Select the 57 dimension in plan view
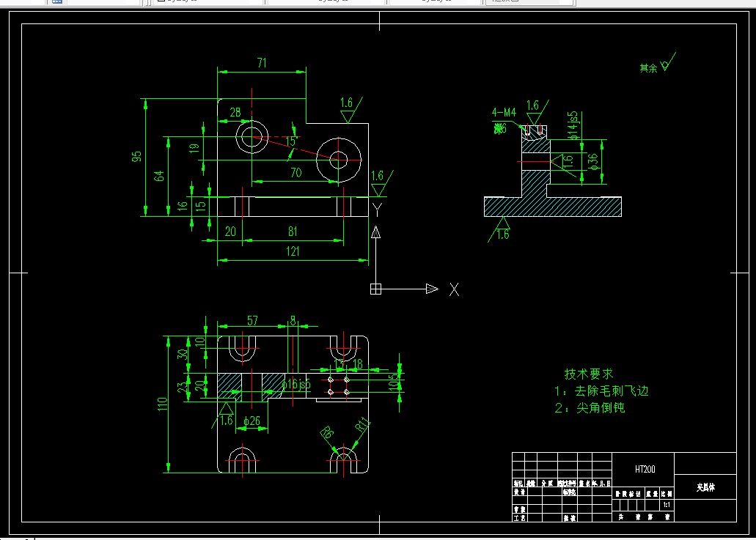The width and height of the screenshot is (756, 540). (x=253, y=320)
